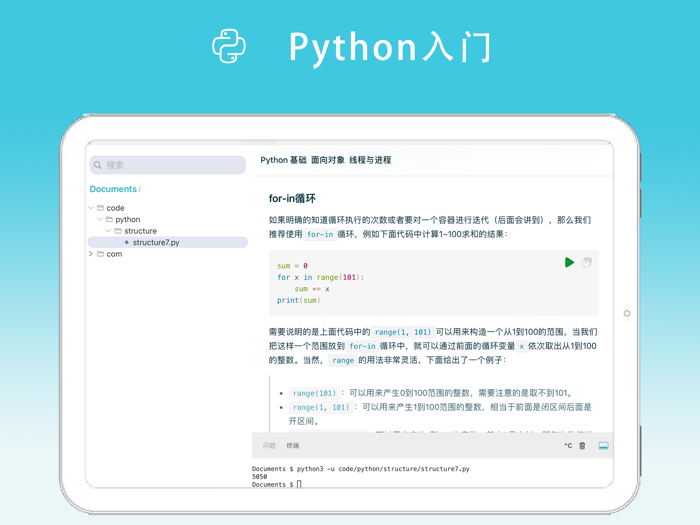The image size is (700, 525).
Task: Click the Python logo in the banner
Action: [229, 46]
